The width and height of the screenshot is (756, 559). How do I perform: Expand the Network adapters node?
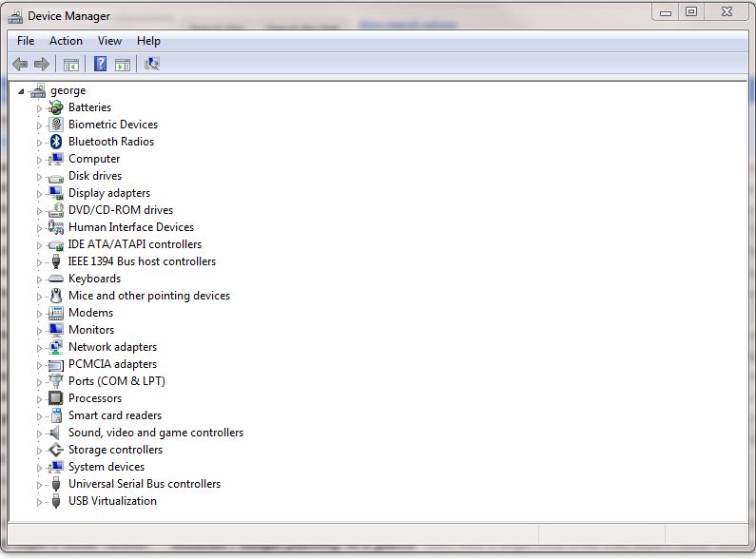pyautogui.click(x=39, y=348)
